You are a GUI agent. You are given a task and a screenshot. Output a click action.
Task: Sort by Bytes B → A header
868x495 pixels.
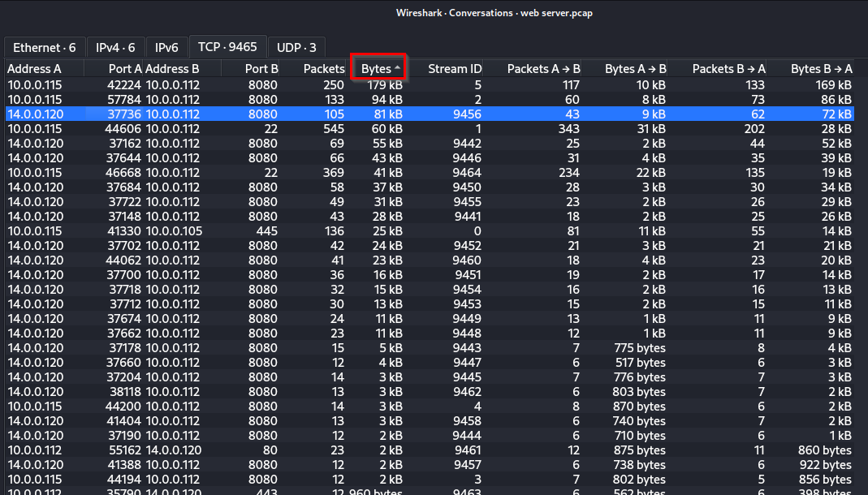(821, 69)
